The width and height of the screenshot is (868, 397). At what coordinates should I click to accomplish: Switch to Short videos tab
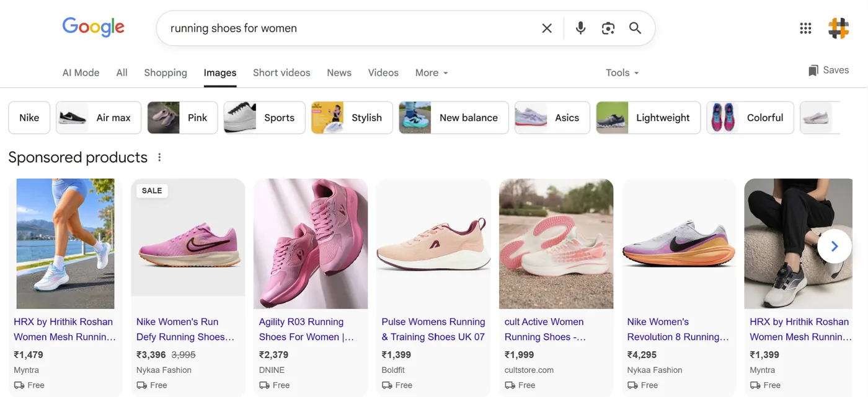click(281, 72)
